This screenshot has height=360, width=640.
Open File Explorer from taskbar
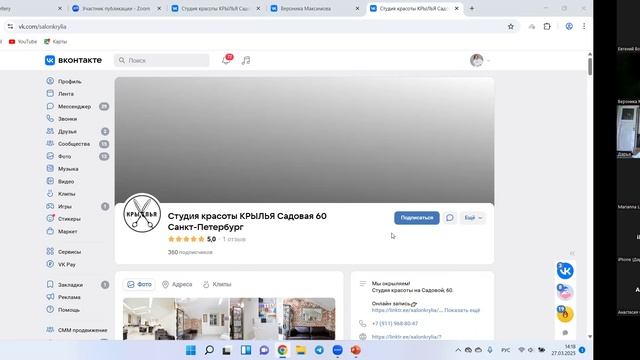pos(301,350)
